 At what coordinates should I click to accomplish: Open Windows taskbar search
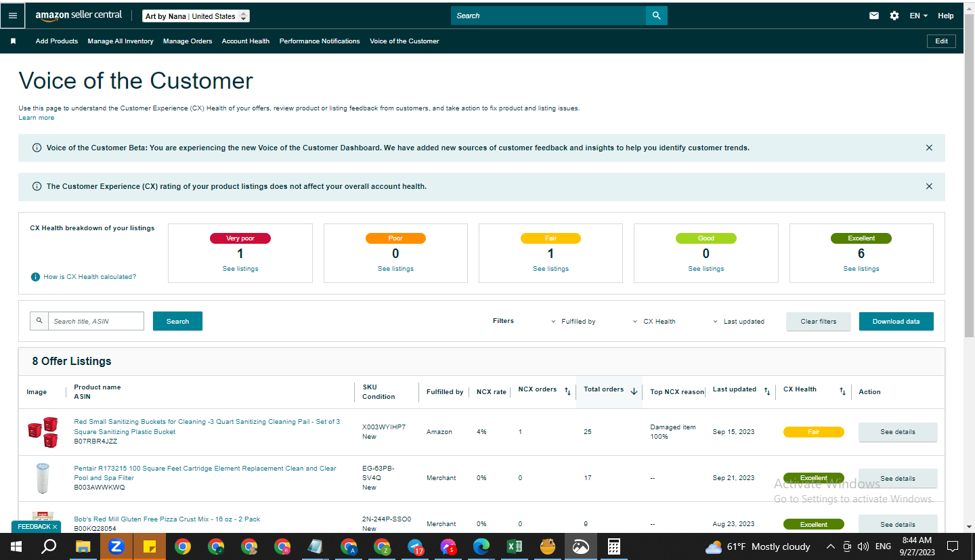click(x=49, y=546)
